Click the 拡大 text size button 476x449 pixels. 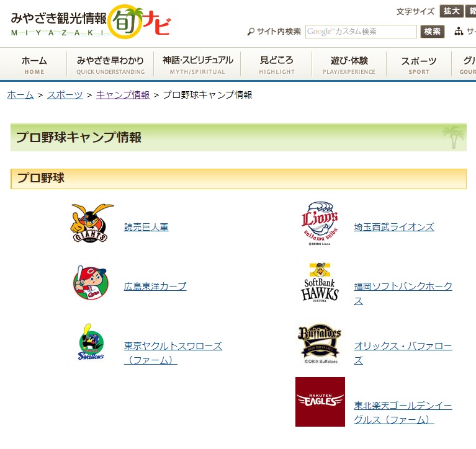[451, 11]
